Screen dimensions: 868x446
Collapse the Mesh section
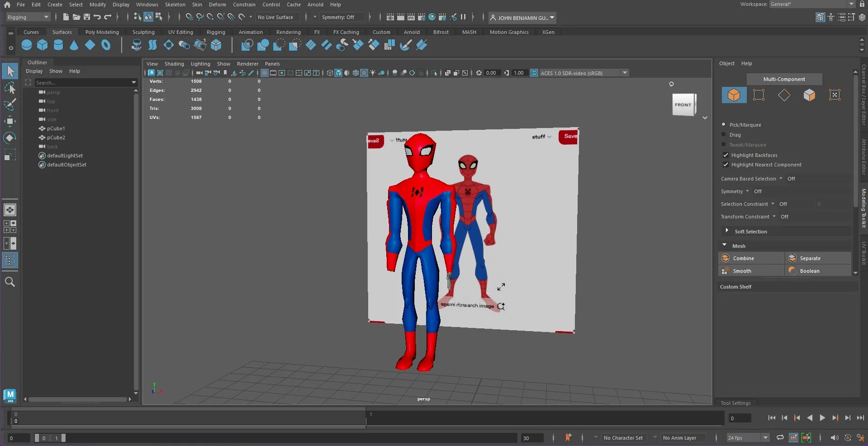[x=724, y=245]
